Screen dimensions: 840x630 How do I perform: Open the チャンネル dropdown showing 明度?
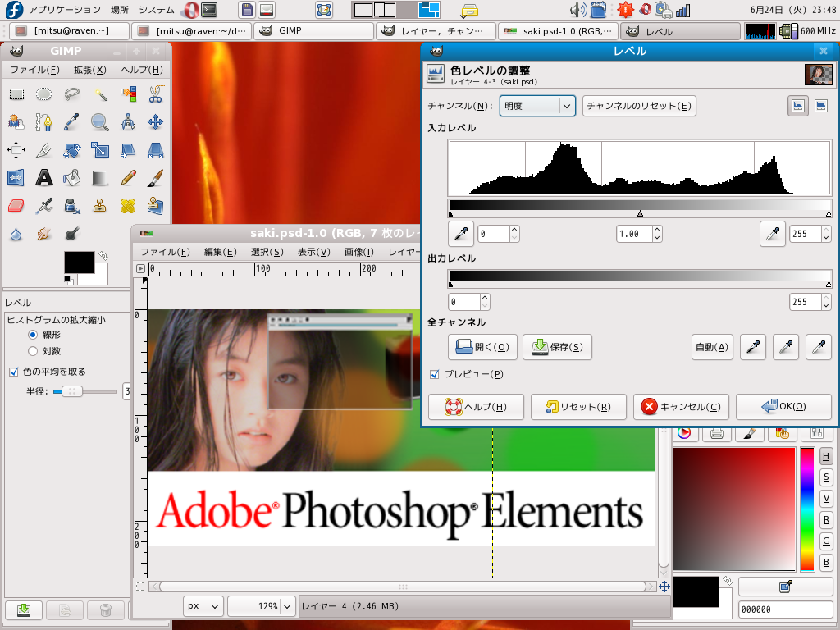[536, 106]
